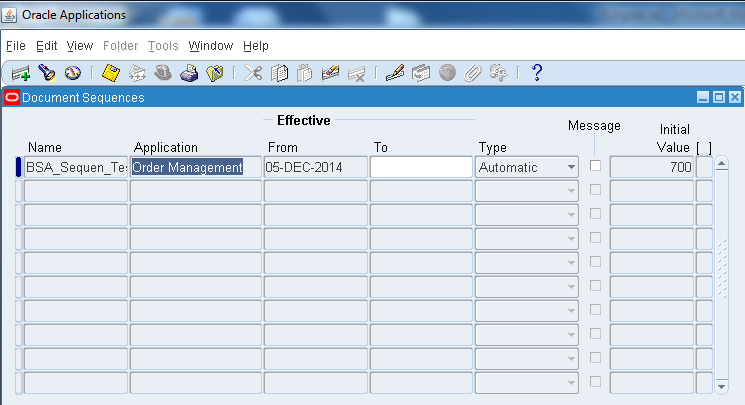Toggle Message checkbox for BSA_Sequen_Te row
This screenshot has height=405, width=745.
595,166
